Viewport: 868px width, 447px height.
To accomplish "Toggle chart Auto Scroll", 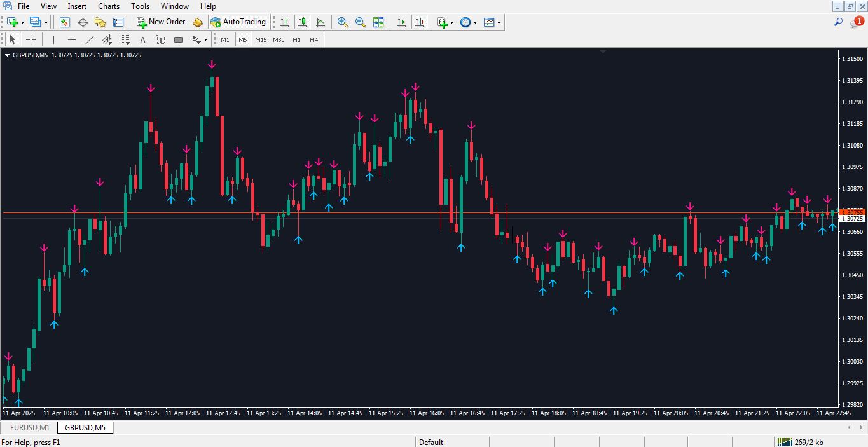I will [x=401, y=22].
